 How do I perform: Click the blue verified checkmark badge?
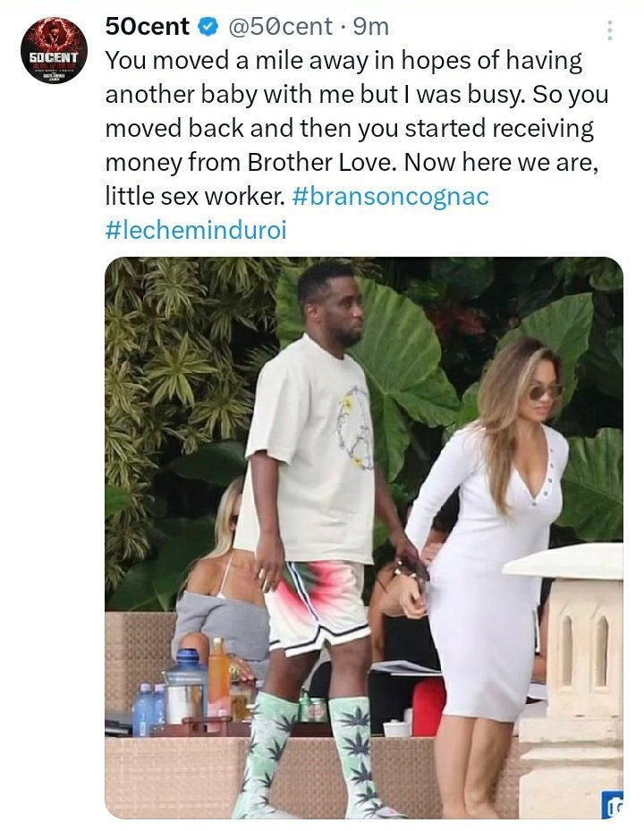208,27
